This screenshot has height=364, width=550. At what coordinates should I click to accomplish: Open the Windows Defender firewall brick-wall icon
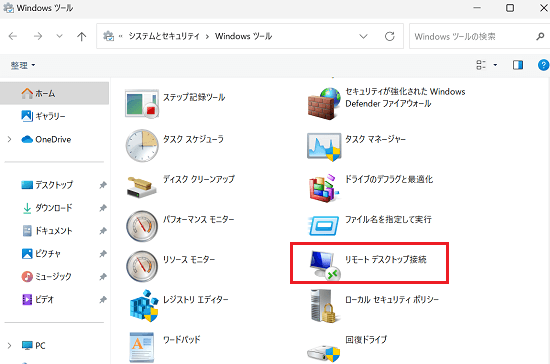(x=324, y=104)
